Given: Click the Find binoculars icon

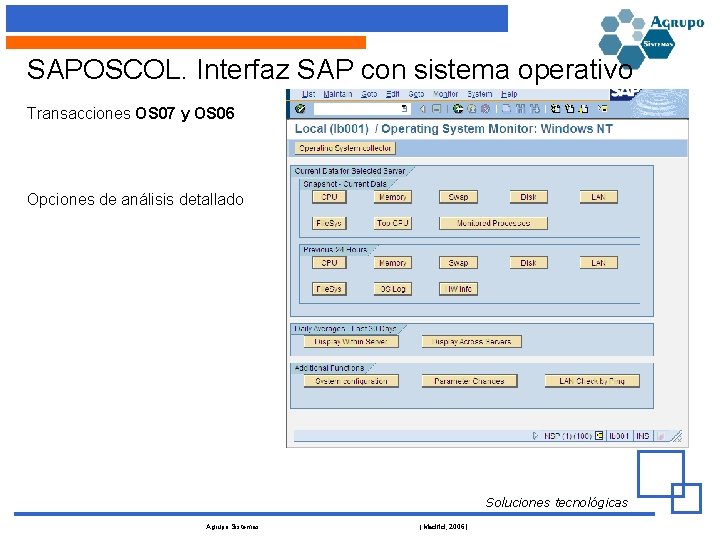Looking at the screenshot, I should tap(520, 109).
